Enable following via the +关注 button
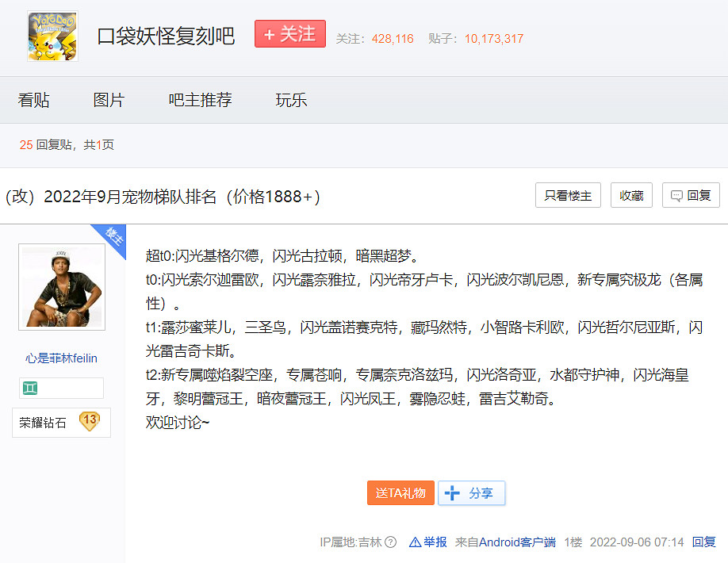The image size is (728, 563). 289,34
